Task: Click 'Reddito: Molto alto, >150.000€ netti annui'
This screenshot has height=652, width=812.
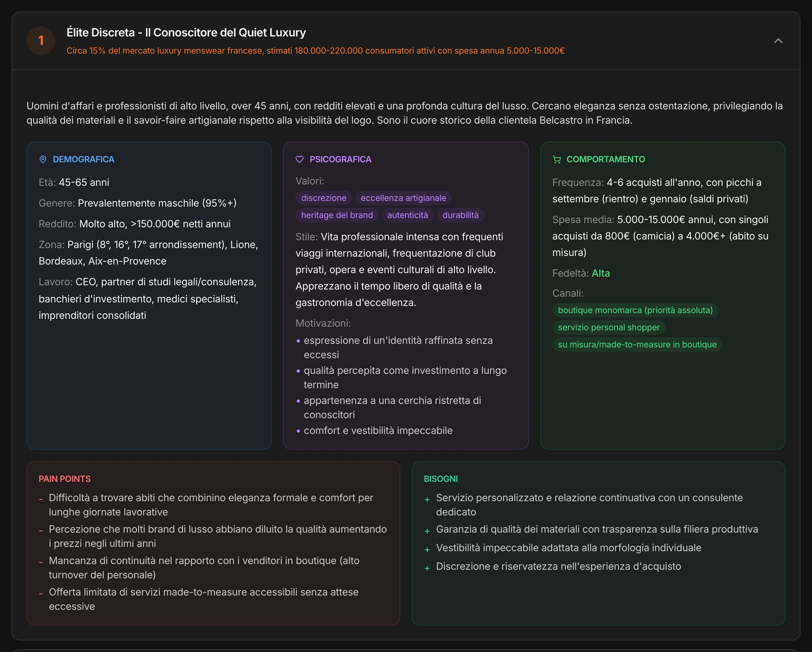Action: (x=134, y=224)
